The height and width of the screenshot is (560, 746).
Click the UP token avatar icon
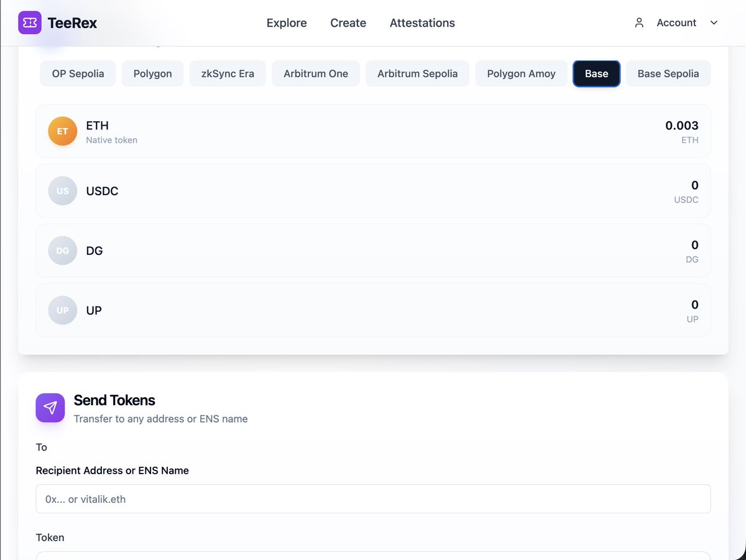coord(63,310)
